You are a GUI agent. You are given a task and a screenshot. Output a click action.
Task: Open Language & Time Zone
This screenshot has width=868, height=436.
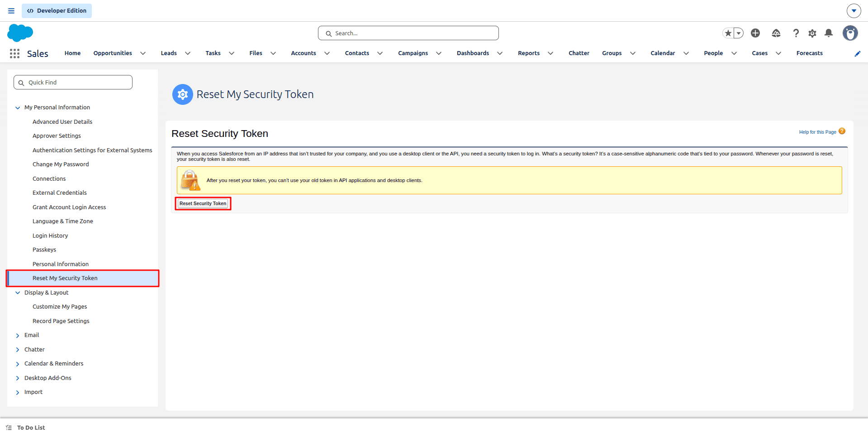(63, 221)
